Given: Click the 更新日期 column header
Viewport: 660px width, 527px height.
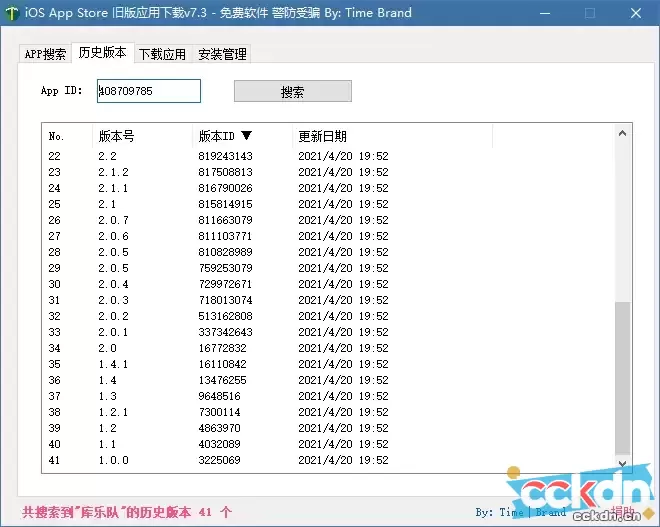Looking at the screenshot, I should click(392, 136).
